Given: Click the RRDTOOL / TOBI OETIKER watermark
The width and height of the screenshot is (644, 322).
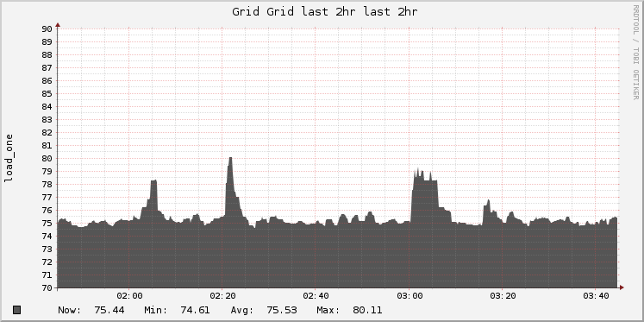Looking at the screenshot, I should (635, 52).
